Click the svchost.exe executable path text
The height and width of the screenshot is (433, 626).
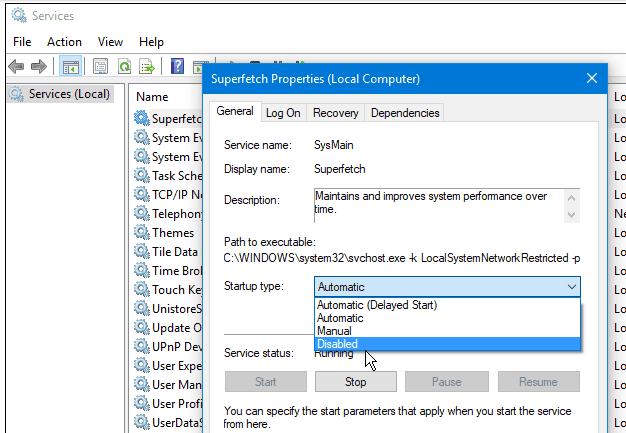coord(402,258)
